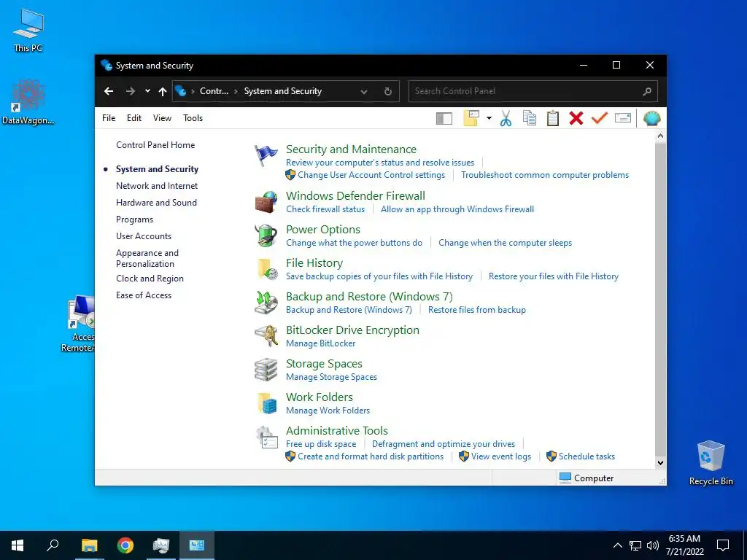Open the Tools menu
Viewport: 747px width, 560px height.
[193, 118]
